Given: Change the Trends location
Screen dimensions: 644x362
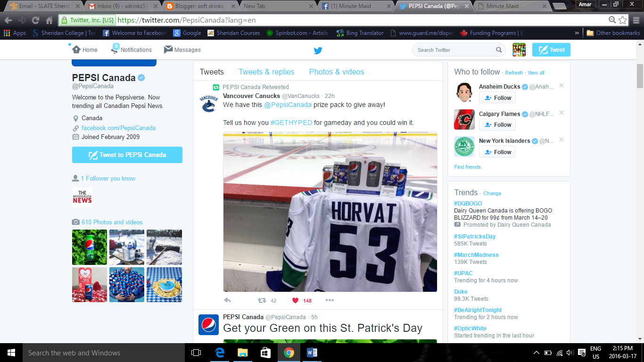Looking at the screenshot, I should tap(492, 193).
